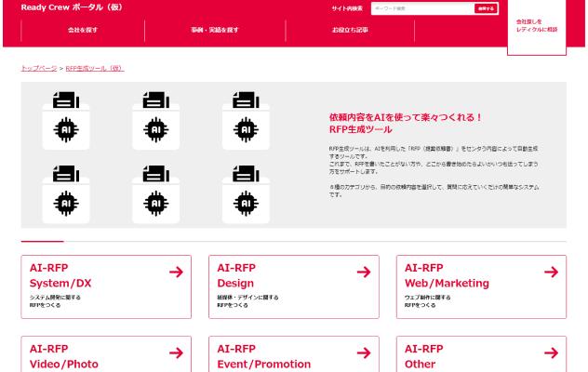Click the arrow on AI-RFP Web/Marketing card
588x372 pixels.
[551, 272]
